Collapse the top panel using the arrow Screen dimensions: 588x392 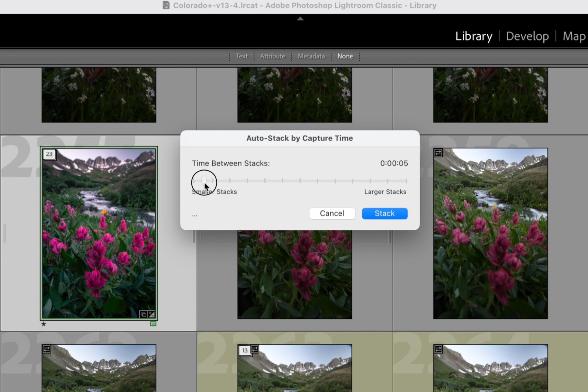[x=300, y=19]
